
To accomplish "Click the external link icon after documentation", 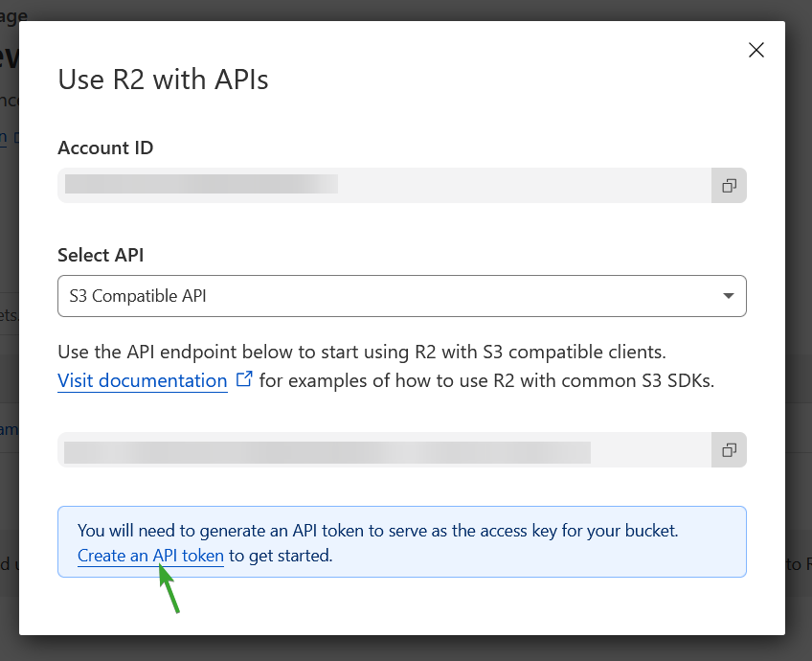I will 244,379.
